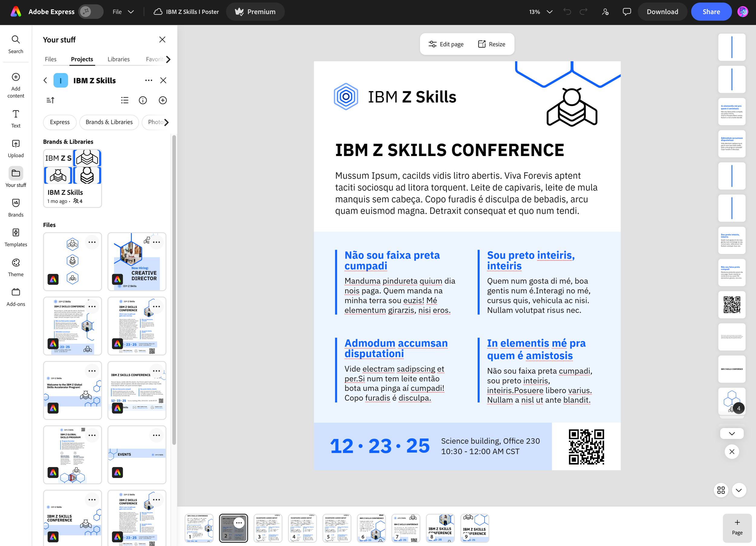Toggle the switch next to Adobe Express
This screenshot has width=756, height=546.
(91, 12)
